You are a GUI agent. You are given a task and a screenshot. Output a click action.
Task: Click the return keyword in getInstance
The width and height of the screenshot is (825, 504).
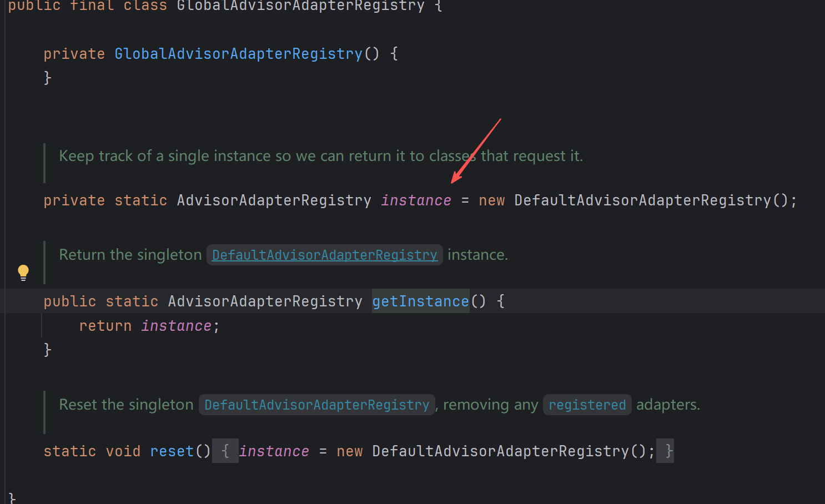105,326
